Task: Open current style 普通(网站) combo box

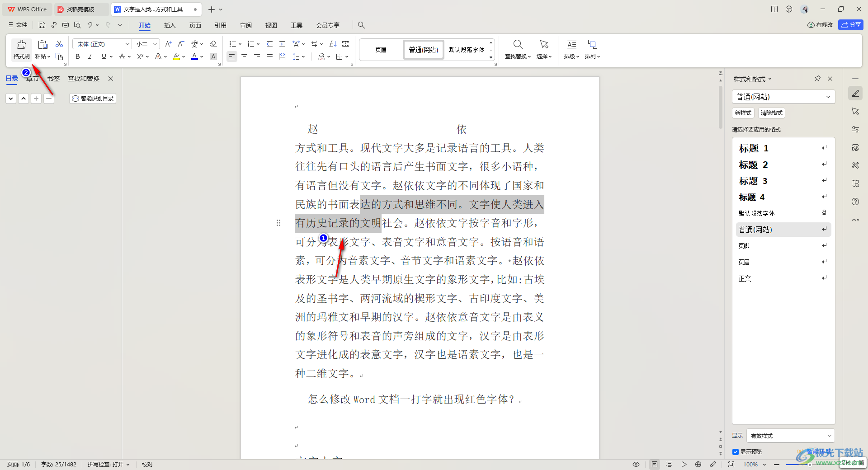Action: [783, 97]
